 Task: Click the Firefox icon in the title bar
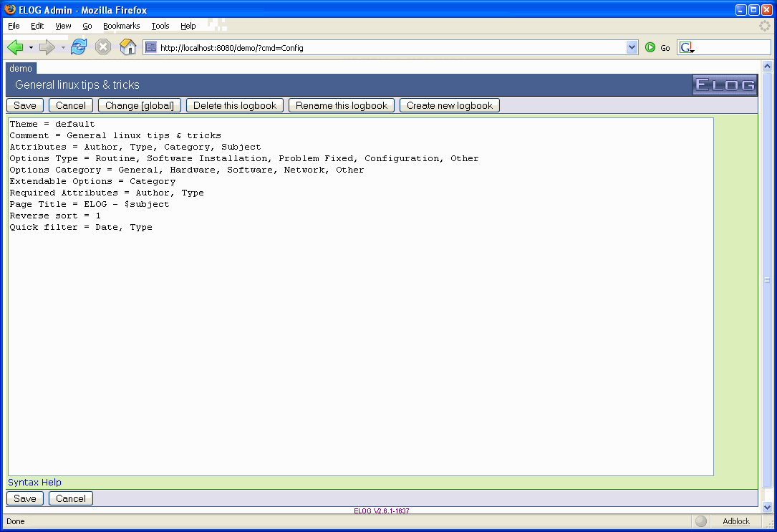(x=10, y=9)
